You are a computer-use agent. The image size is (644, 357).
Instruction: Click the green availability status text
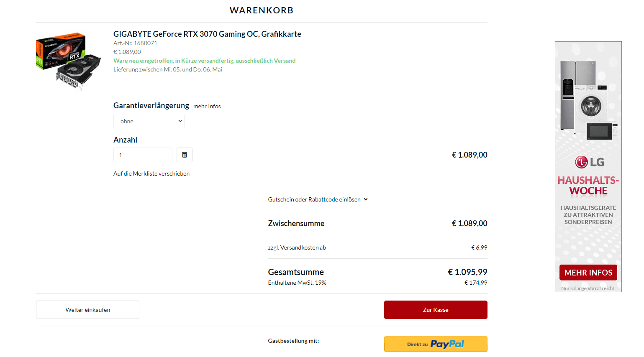(204, 61)
